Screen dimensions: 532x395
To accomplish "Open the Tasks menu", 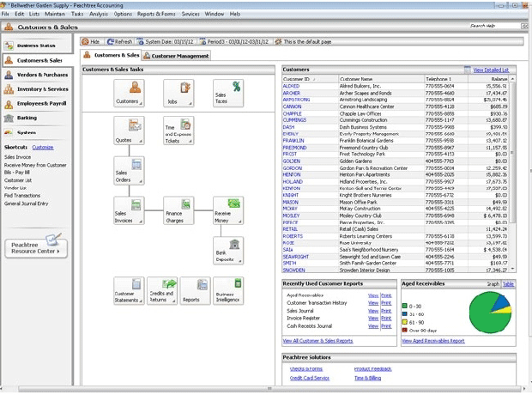I will point(77,14).
